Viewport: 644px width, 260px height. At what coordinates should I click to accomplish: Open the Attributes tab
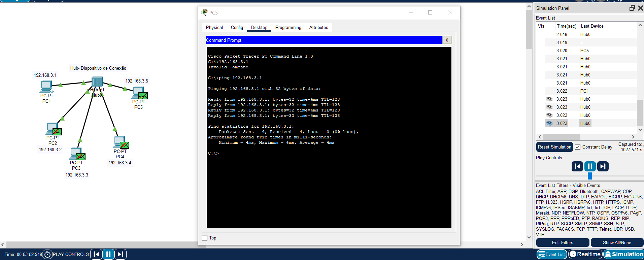click(x=318, y=27)
